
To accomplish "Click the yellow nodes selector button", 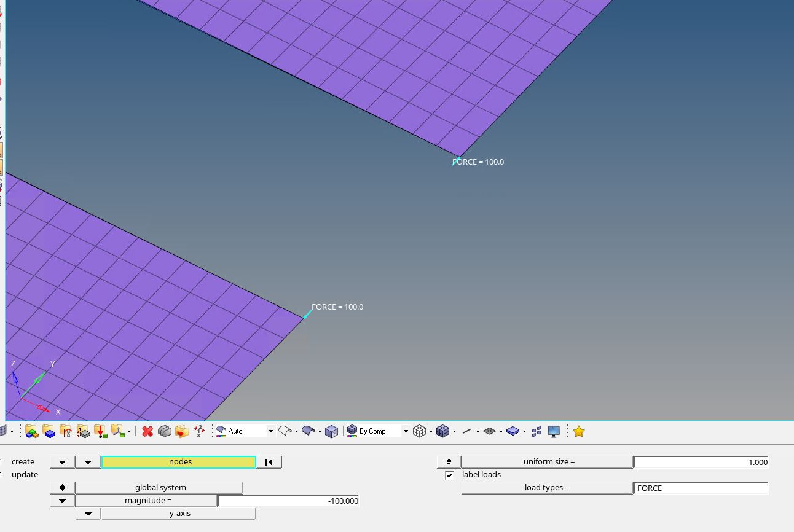I will point(179,462).
